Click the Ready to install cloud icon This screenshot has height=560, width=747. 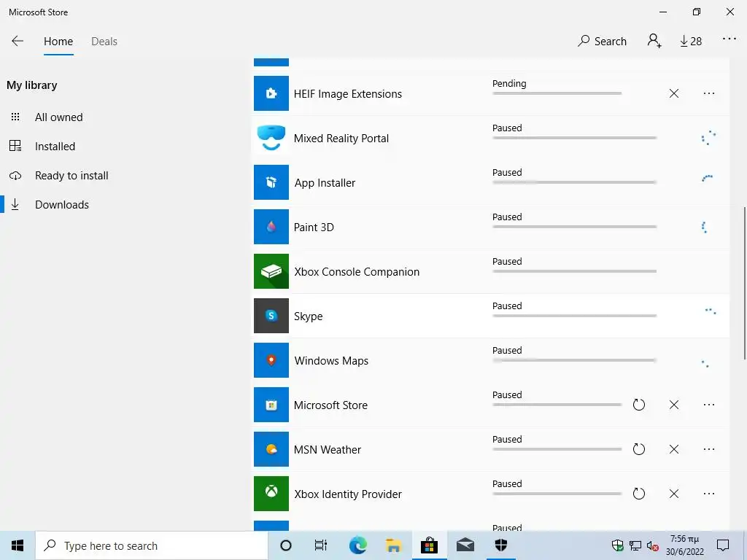click(15, 176)
